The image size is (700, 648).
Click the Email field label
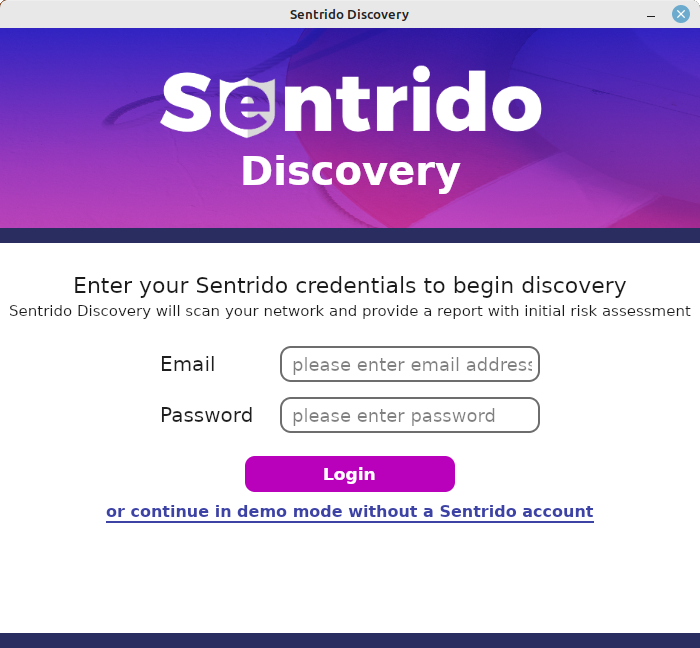coord(188,364)
